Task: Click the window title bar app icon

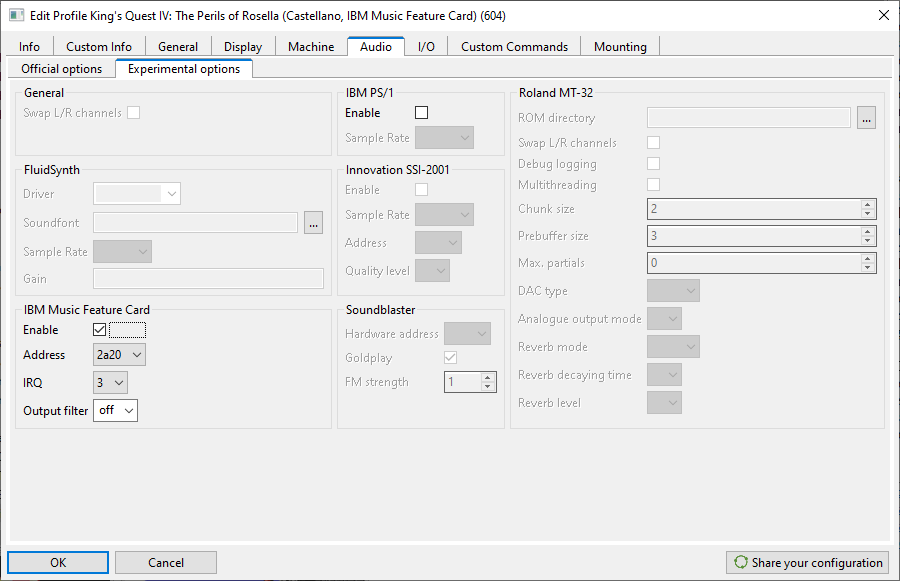Action: [x=16, y=14]
